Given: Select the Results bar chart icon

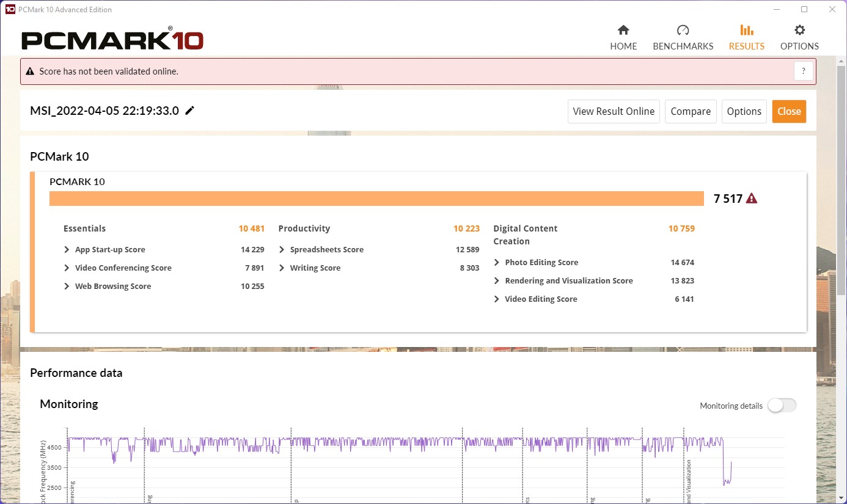Looking at the screenshot, I should pos(746,30).
